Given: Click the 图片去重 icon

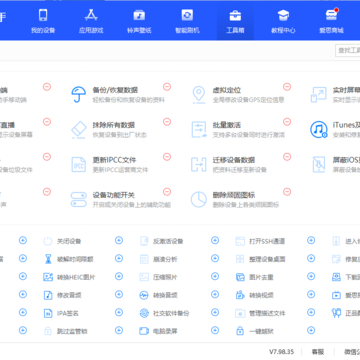Looking at the screenshot, I should pyautogui.click(x=240, y=277).
